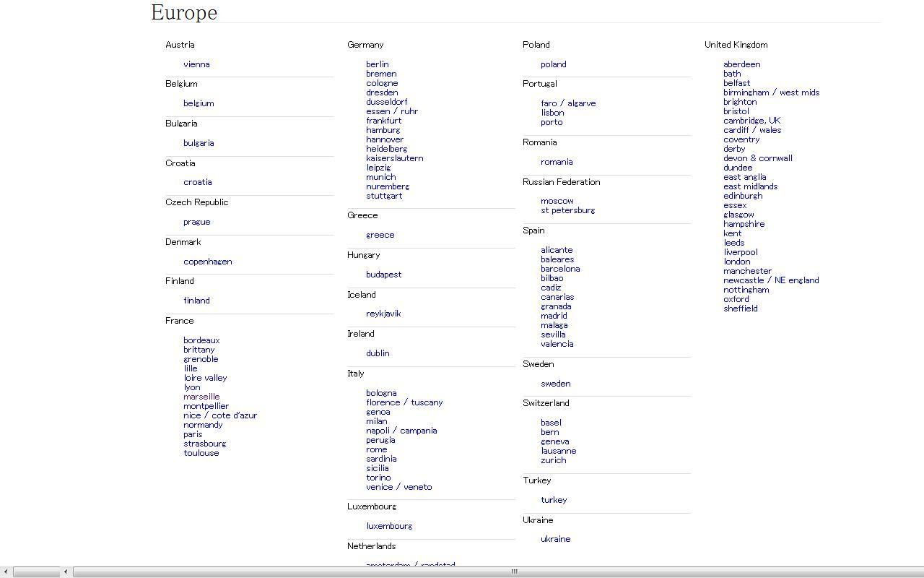Open the brittany link

[199, 350]
